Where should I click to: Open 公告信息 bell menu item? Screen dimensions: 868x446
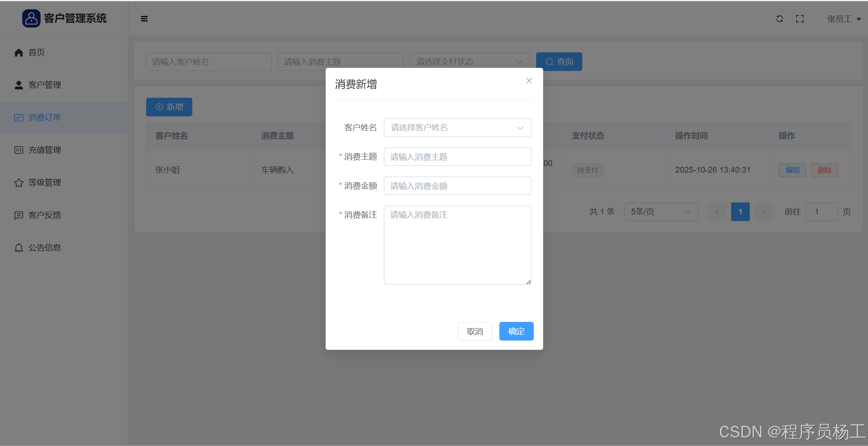coord(45,248)
